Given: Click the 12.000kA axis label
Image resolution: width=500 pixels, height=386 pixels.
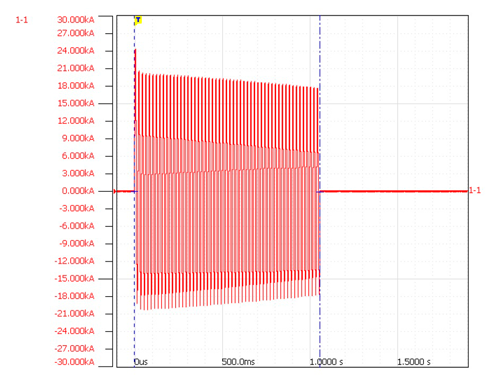Looking at the screenshot, I should pos(76,121).
